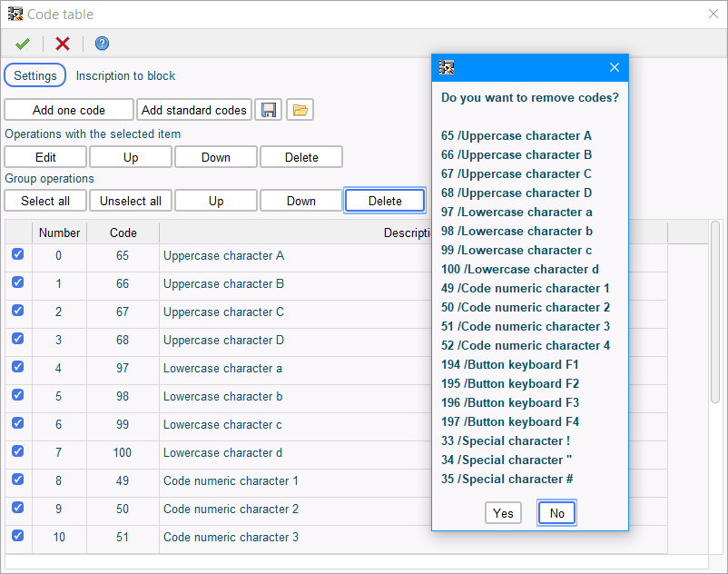Click the Add standard codes button
728x574 pixels.
(x=194, y=110)
